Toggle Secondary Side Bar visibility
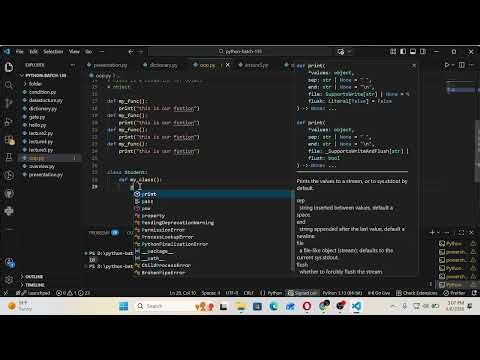The width and height of the screenshot is (480, 360). click(x=423, y=52)
